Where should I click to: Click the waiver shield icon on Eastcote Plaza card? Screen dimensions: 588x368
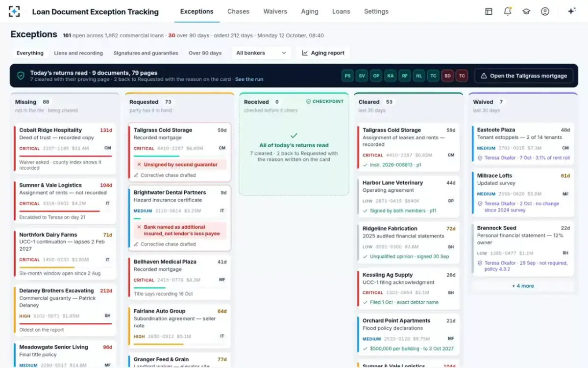(480, 158)
